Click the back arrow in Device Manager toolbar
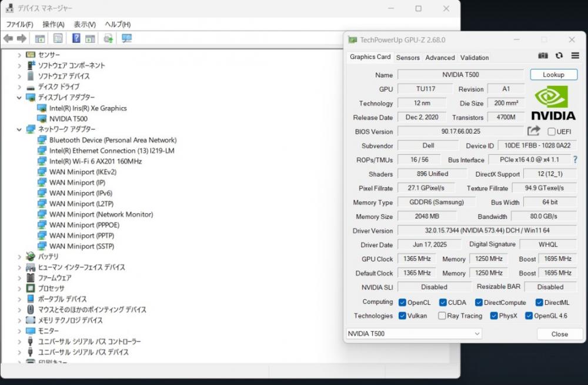Viewport: 588px width, 385px height. click(8, 38)
